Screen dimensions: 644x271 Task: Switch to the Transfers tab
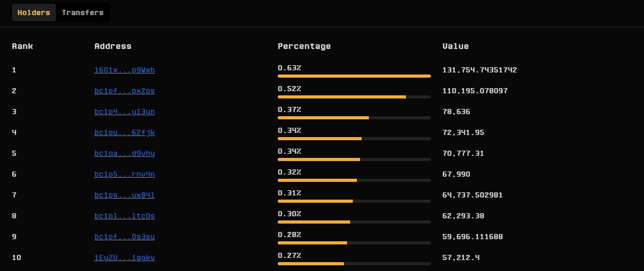click(x=82, y=13)
